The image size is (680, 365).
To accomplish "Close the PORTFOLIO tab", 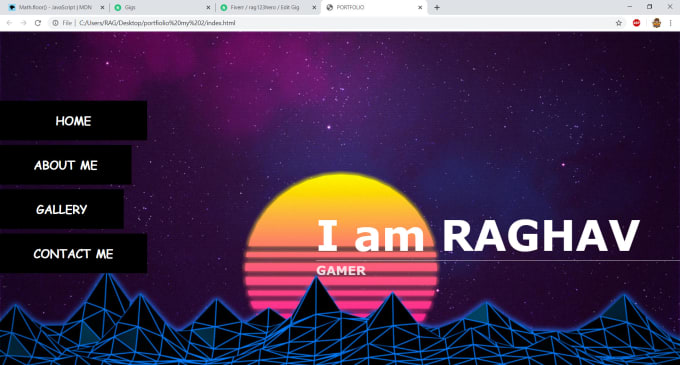I will pyautogui.click(x=420, y=7).
